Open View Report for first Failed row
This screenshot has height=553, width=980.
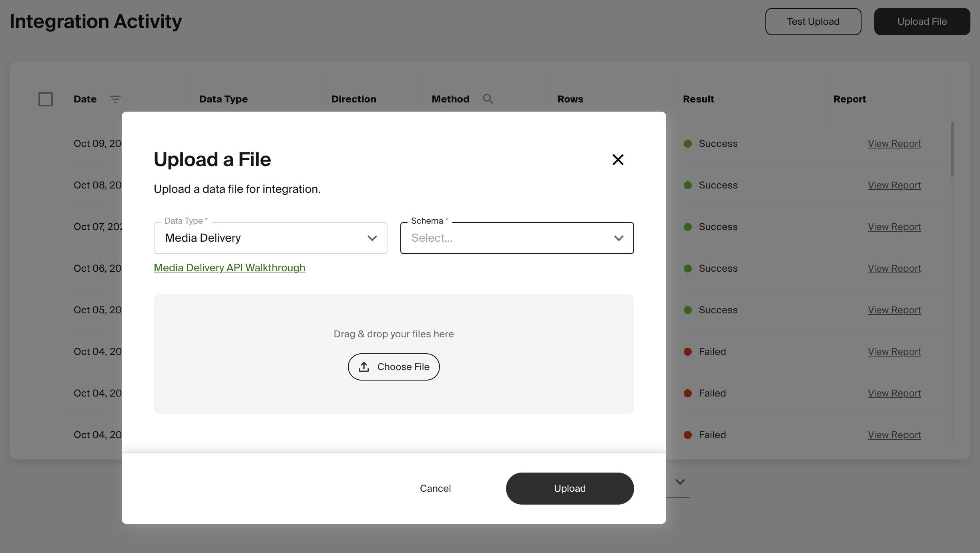click(894, 352)
